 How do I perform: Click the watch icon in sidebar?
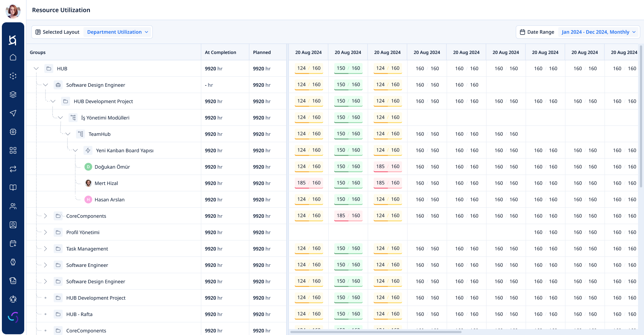coord(13,262)
